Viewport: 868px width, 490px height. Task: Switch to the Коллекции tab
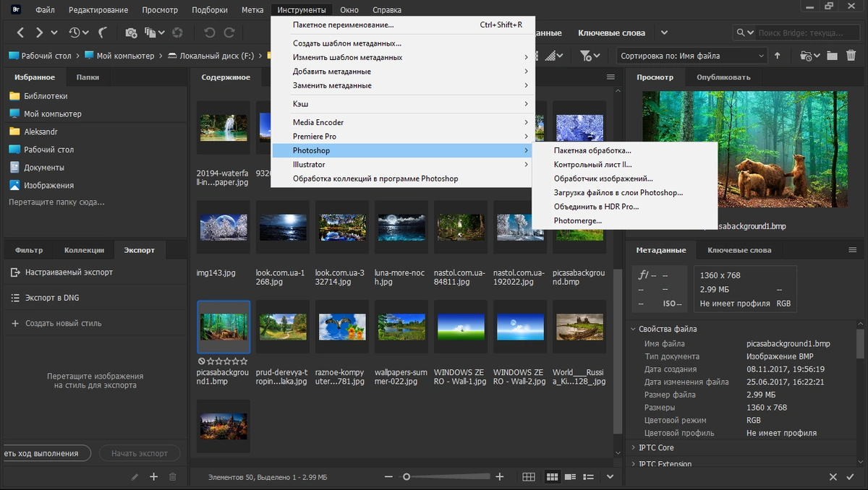[84, 250]
